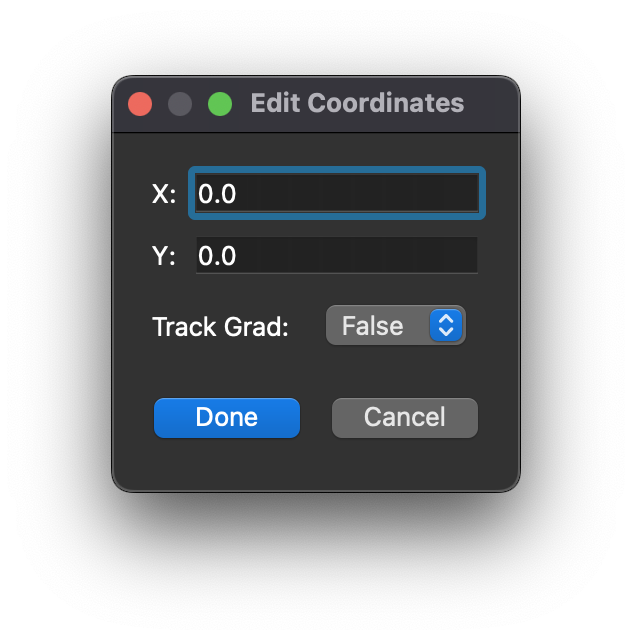Open the Track Grad dropdown

396,325
